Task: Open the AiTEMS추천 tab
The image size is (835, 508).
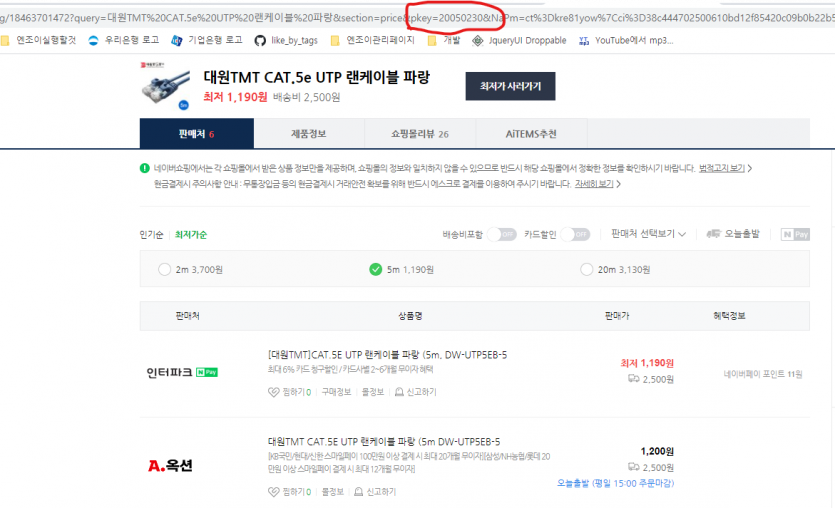Action: (x=530, y=133)
